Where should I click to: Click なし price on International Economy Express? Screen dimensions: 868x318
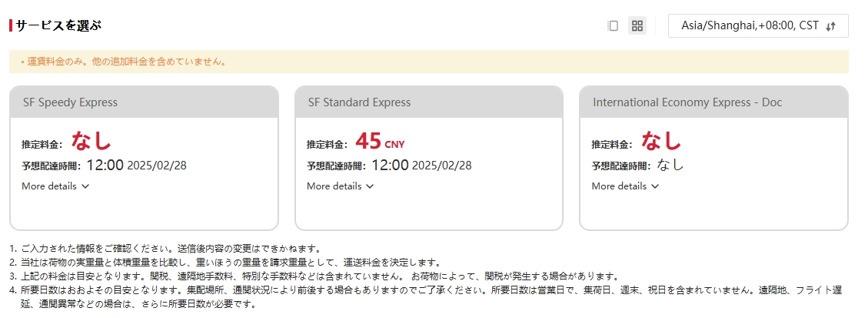click(661, 142)
